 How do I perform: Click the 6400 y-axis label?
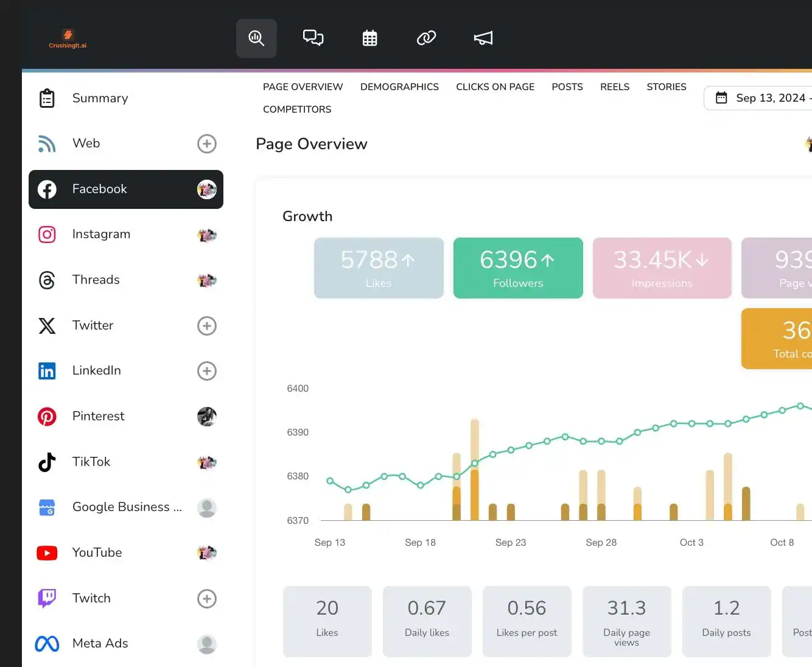pos(298,389)
